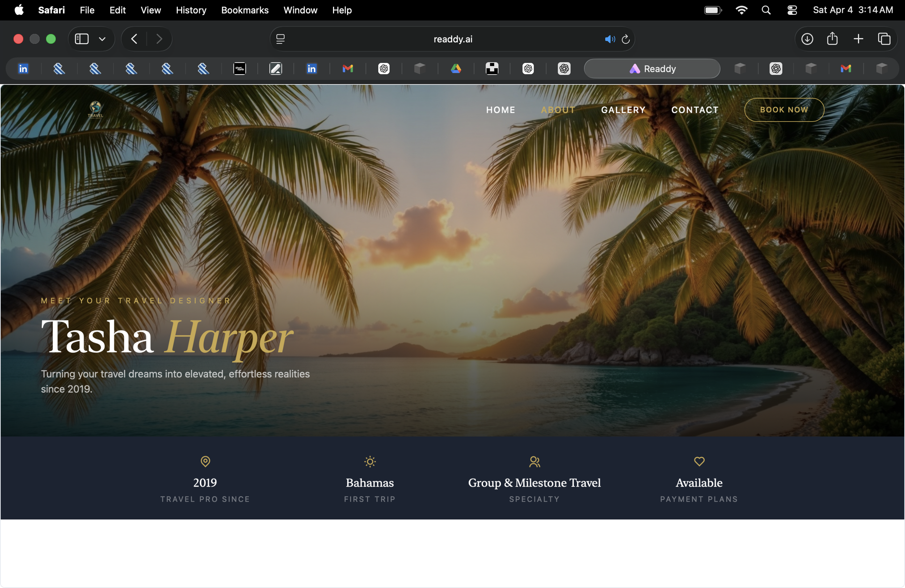Click the BOOK NOW button
Image resolution: width=905 pixels, height=588 pixels.
point(784,110)
